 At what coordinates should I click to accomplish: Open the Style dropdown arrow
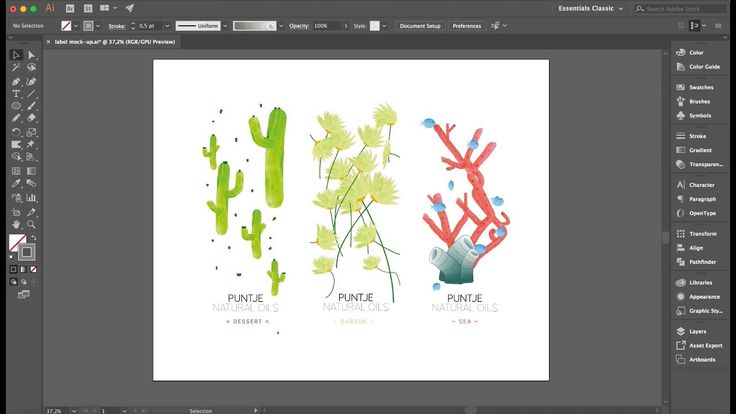click(384, 26)
